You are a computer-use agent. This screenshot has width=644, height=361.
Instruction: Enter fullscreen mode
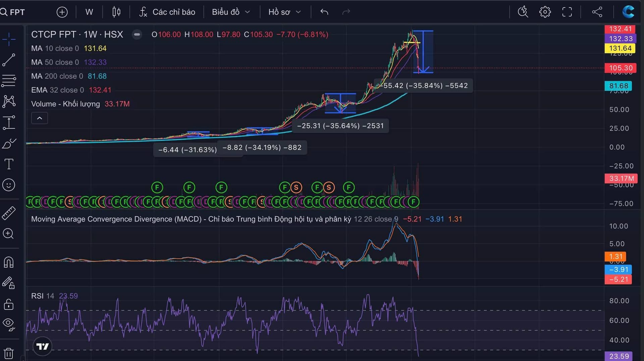[x=567, y=12]
